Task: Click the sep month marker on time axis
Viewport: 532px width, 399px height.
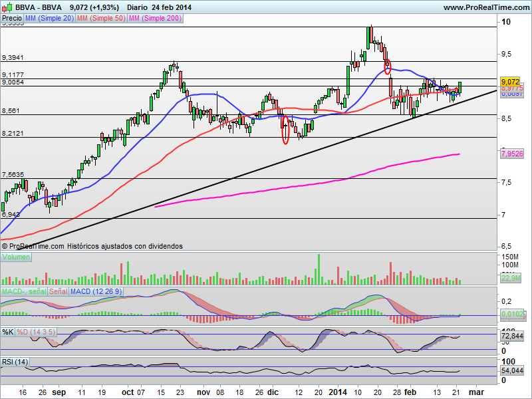Action: pyautogui.click(x=59, y=392)
